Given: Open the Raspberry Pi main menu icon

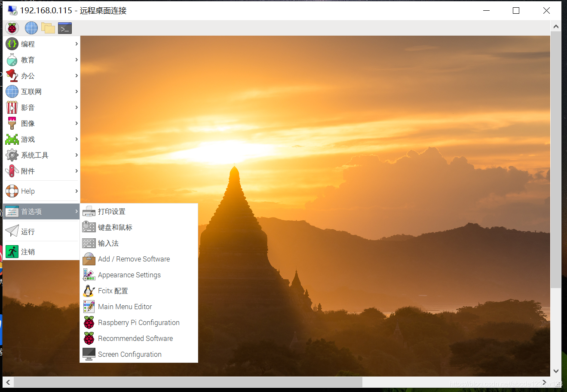Looking at the screenshot, I should coord(12,28).
